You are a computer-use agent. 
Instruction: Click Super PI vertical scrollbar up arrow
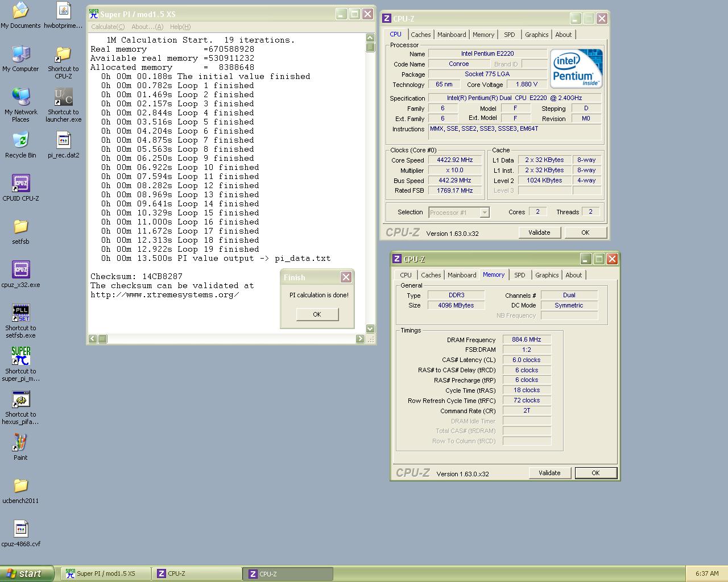tap(370, 38)
